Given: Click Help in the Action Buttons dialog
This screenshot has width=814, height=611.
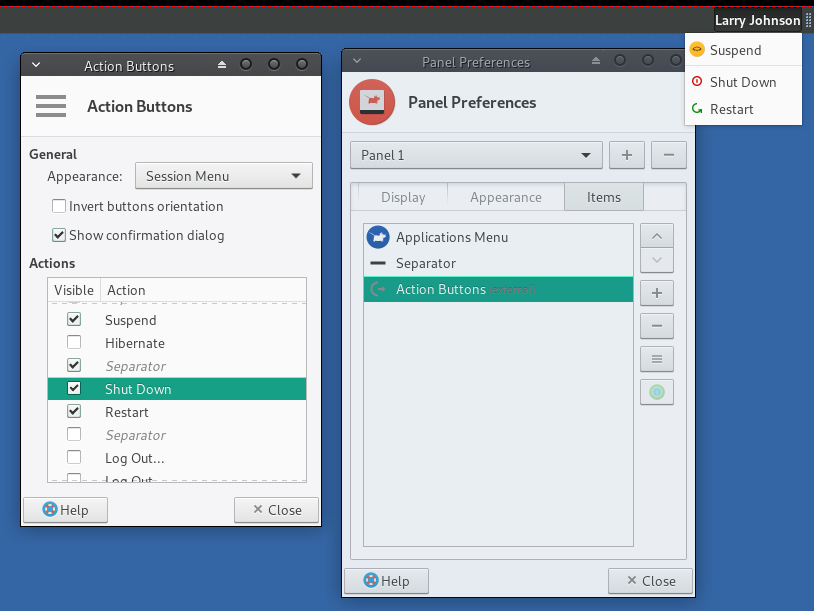Looking at the screenshot, I should 65,510.
